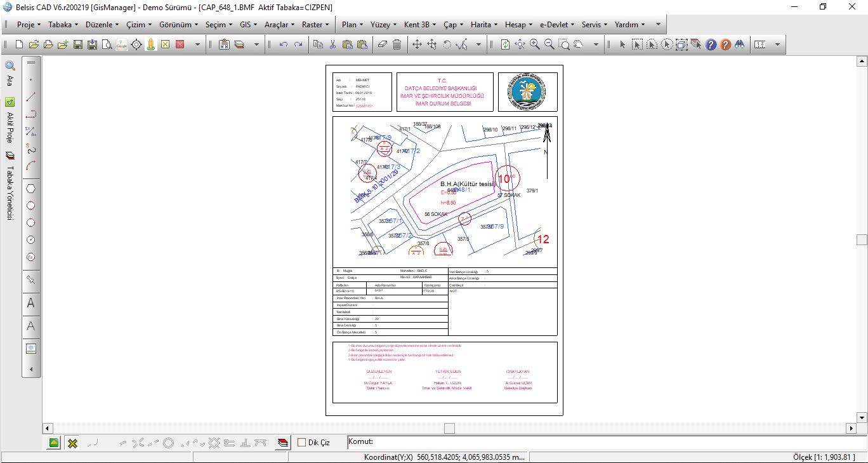
Task: Open the e-Devlet menu
Action: point(557,25)
